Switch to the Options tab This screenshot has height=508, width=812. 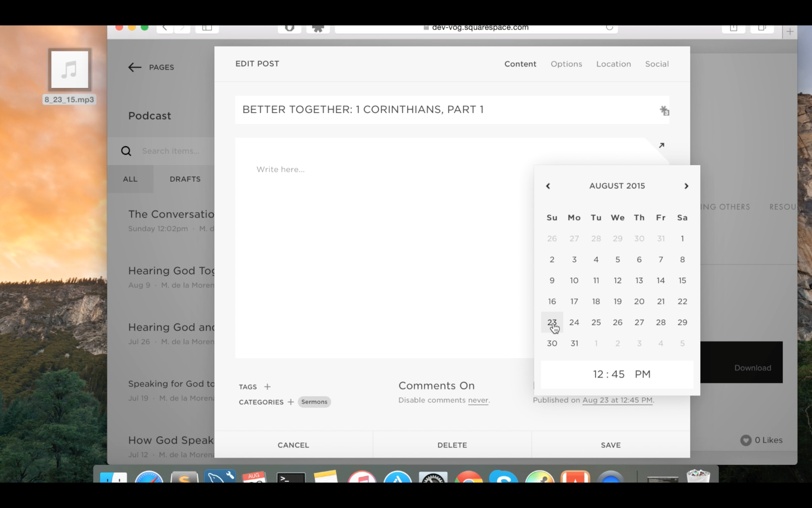click(566, 64)
